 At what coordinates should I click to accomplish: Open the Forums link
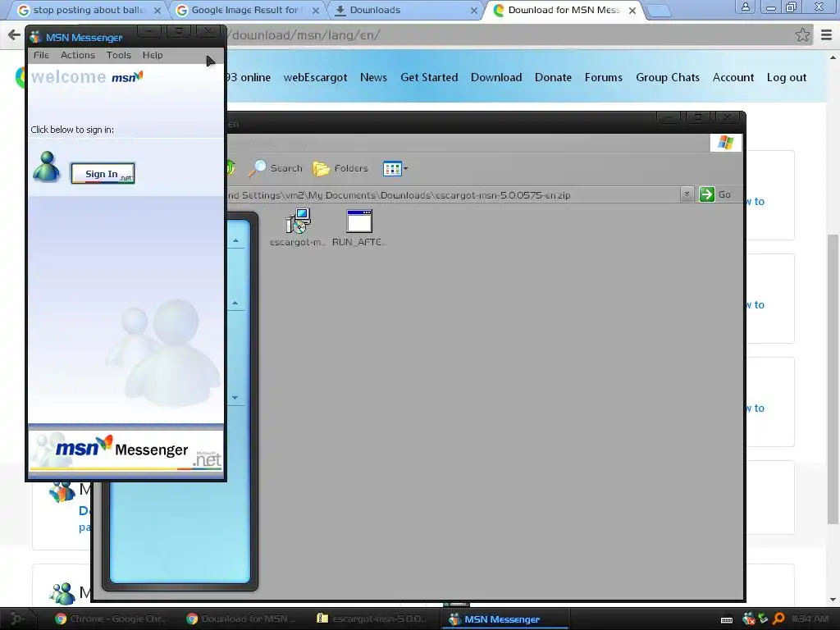pyautogui.click(x=603, y=78)
